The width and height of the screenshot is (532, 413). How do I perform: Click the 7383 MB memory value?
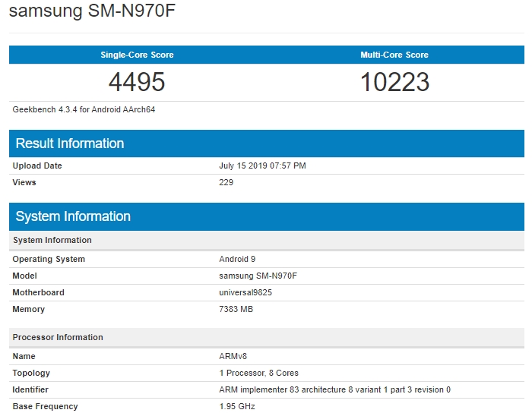(x=236, y=309)
